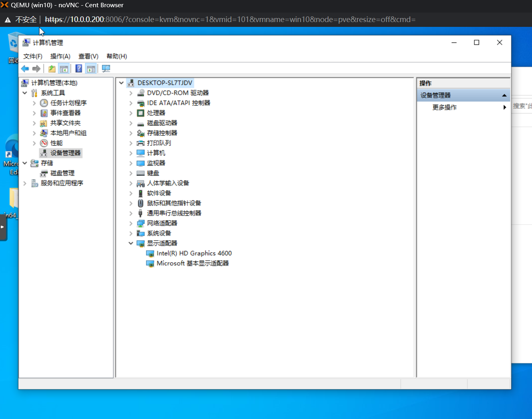Select 计算机管理(本地) root node
The height and width of the screenshot is (419, 532).
pos(54,83)
